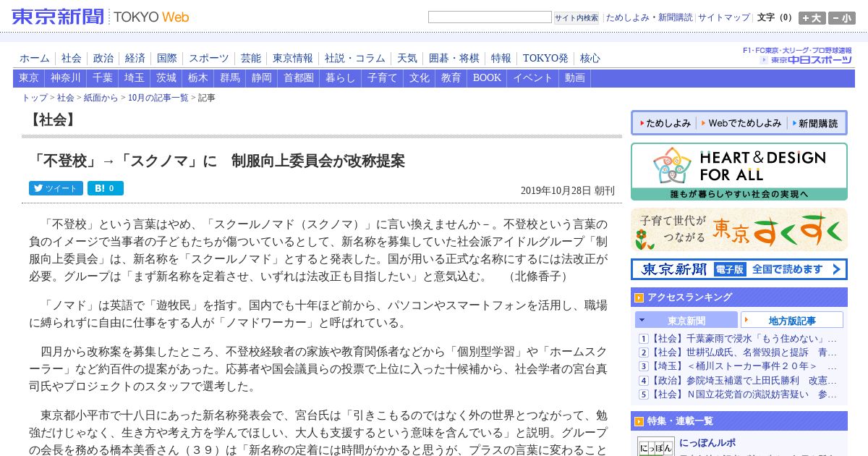Open the 社会 menu item
This screenshot has width=868, height=456.
72,59
